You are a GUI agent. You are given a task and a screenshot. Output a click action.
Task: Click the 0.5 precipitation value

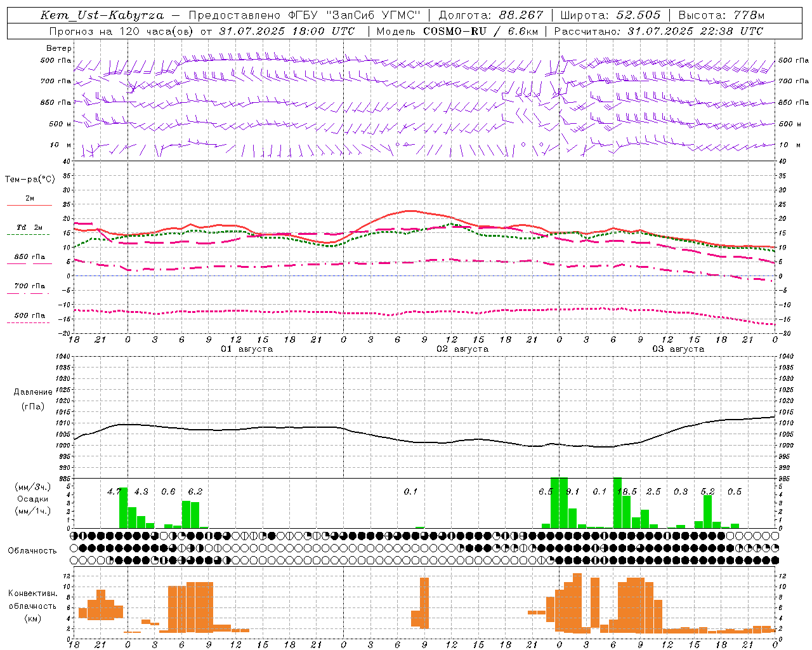coord(735,491)
